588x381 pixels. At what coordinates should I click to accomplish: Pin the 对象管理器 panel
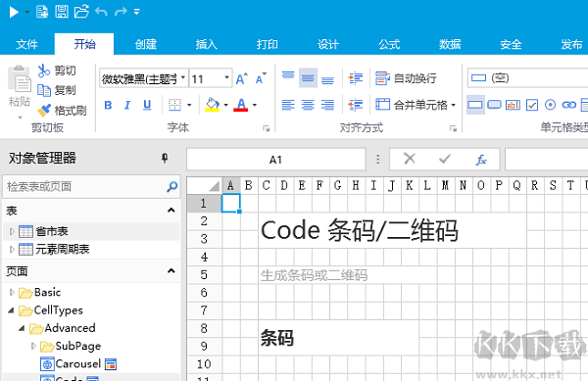click(x=165, y=158)
